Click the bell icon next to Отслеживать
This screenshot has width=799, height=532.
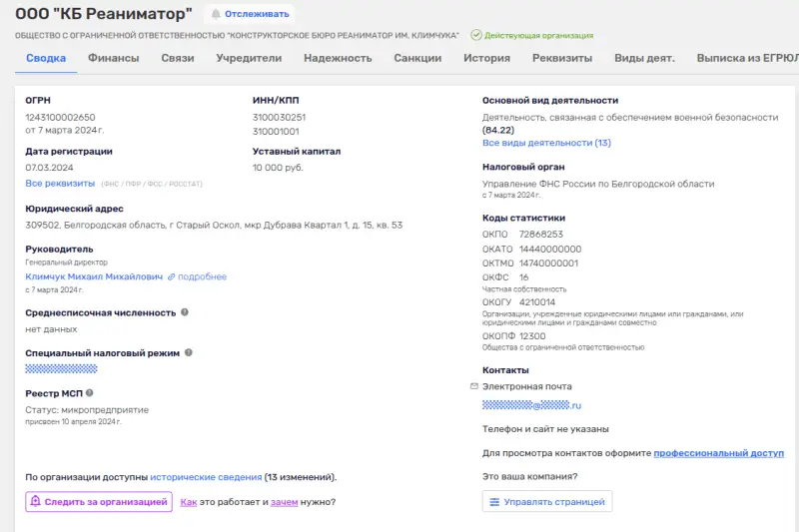pyautogui.click(x=216, y=14)
